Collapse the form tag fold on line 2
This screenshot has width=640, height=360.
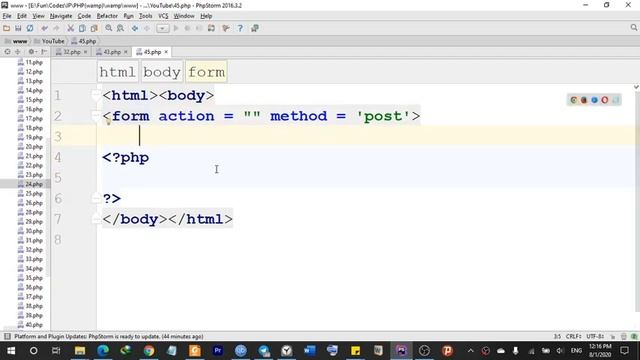coord(96,116)
